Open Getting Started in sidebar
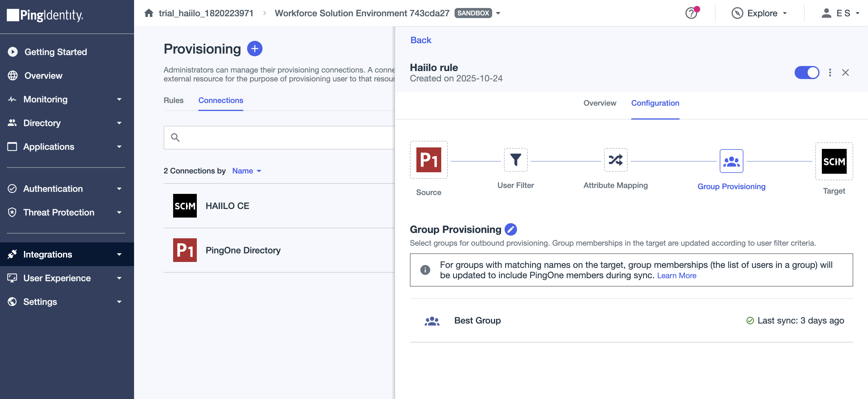Screen dimensions: 868x399 pos(56,52)
